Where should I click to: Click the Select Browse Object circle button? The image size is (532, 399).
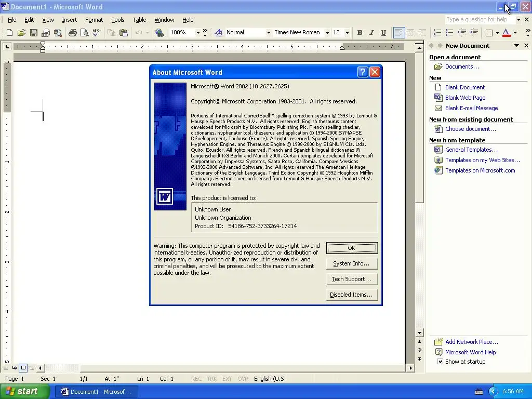[419, 350]
